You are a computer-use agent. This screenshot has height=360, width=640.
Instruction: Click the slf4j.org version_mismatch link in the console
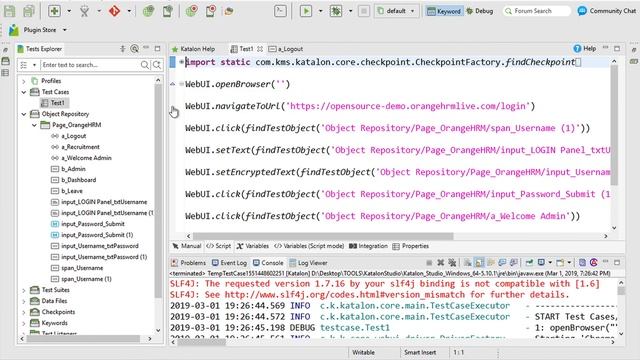point(345,295)
